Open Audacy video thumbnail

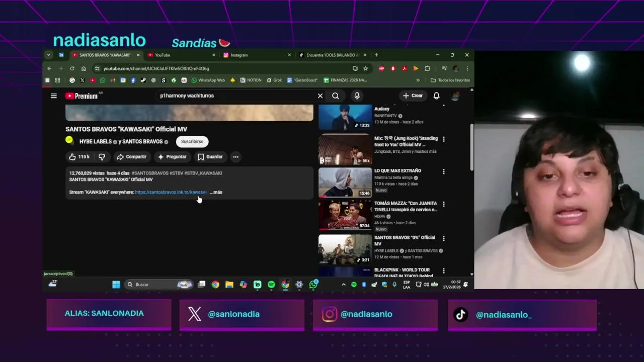[x=345, y=117]
